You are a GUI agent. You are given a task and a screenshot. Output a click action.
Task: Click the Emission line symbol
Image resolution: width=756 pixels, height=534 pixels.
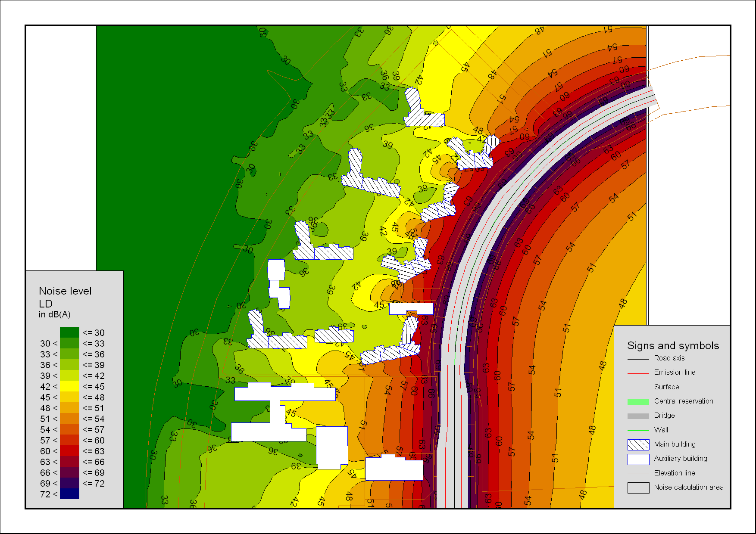638,373
